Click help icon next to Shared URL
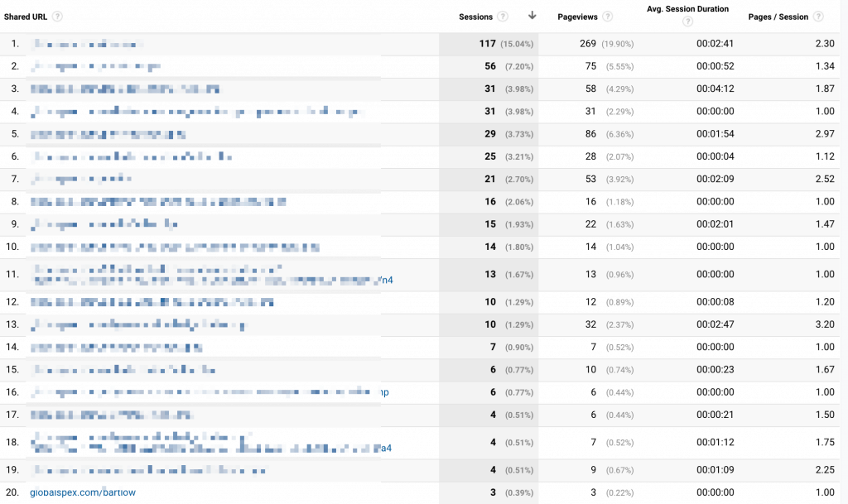Screen dimensions: 848x504 click(57, 17)
